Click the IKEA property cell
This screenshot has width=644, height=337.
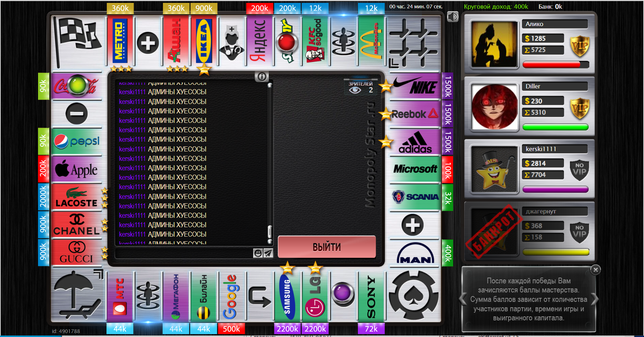click(x=204, y=41)
